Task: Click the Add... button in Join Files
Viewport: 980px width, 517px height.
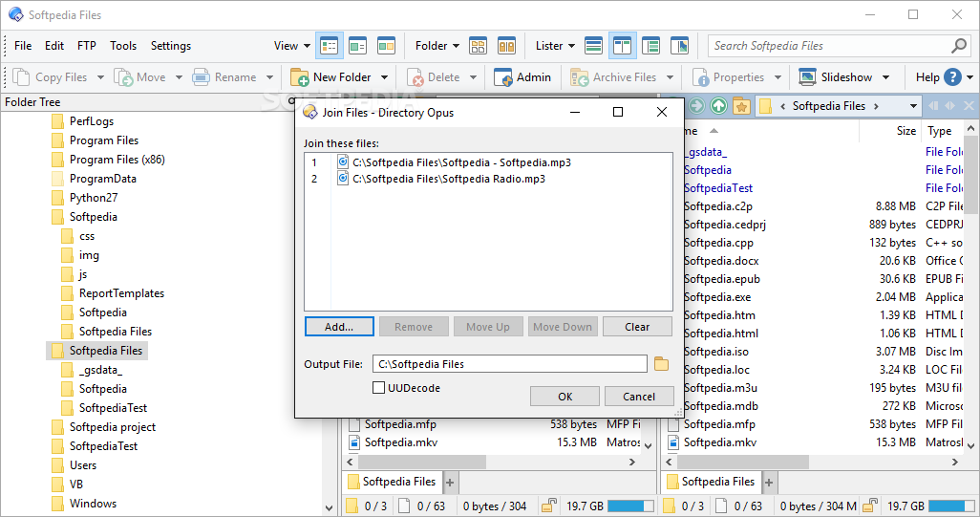Action: [x=339, y=327]
